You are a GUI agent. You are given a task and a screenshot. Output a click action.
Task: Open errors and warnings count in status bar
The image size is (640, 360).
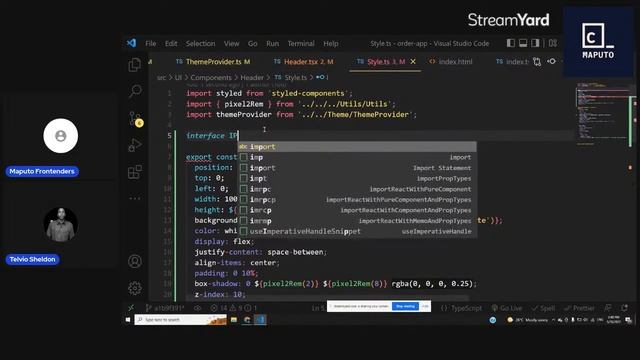233,308
